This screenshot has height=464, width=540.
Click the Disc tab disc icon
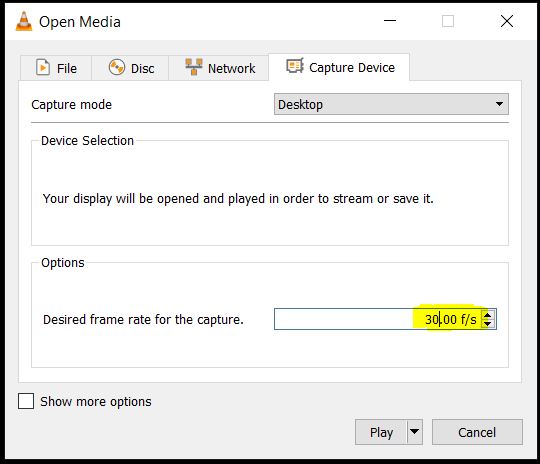pyautogui.click(x=117, y=67)
